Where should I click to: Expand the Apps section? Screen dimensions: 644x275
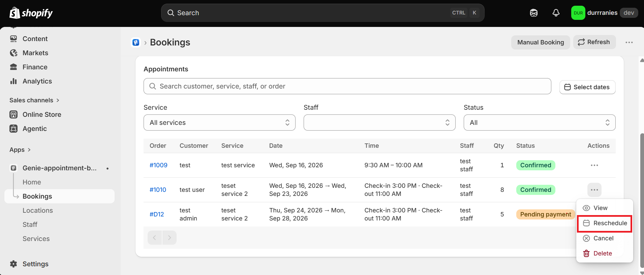coord(20,150)
